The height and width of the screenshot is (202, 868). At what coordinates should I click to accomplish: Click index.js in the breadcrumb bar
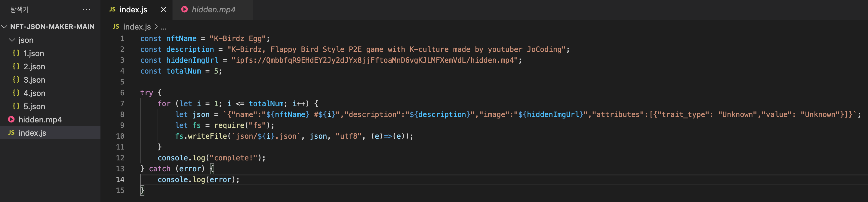coord(137,27)
